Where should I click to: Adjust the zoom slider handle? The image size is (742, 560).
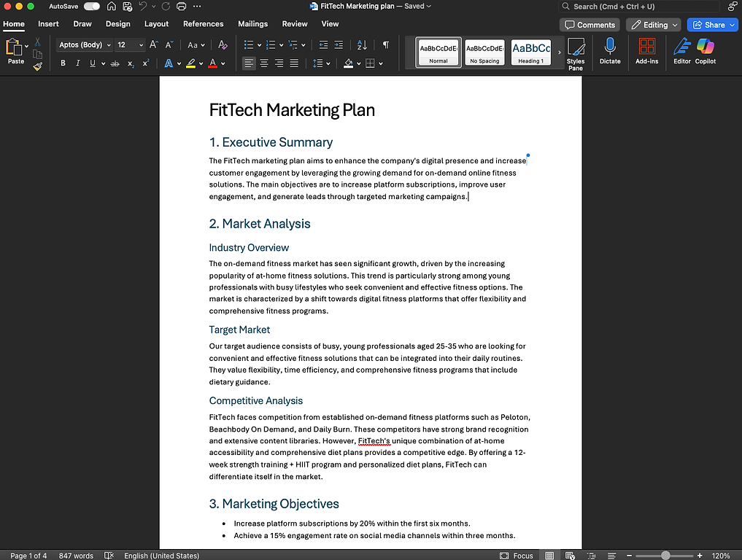tap(665, 556)
